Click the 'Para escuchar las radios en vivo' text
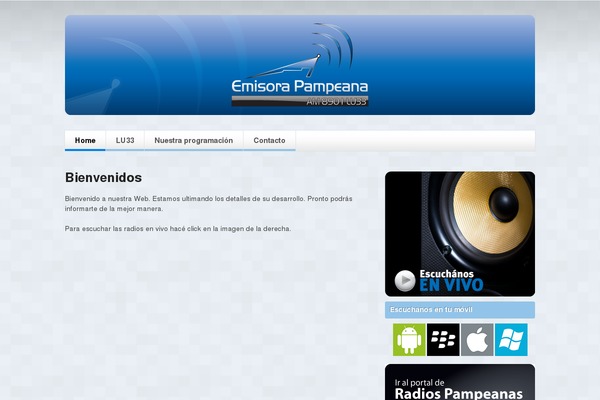This screenshot has height=400, width=600. (x=178, y=229)
